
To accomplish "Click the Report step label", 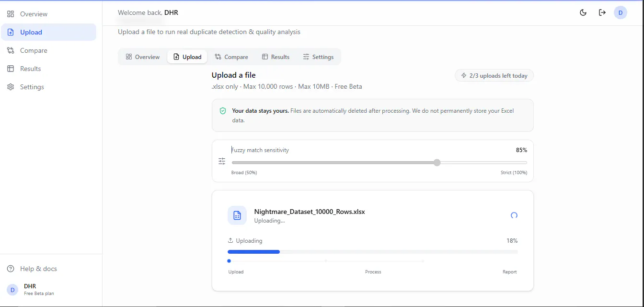I will [509, 272].
